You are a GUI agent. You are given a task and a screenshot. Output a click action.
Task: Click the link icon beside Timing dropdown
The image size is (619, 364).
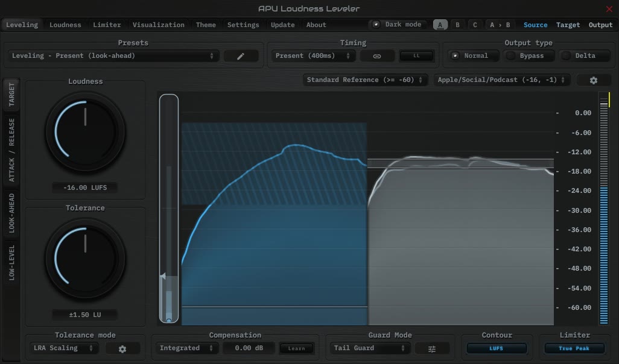[x=377, y=56]
